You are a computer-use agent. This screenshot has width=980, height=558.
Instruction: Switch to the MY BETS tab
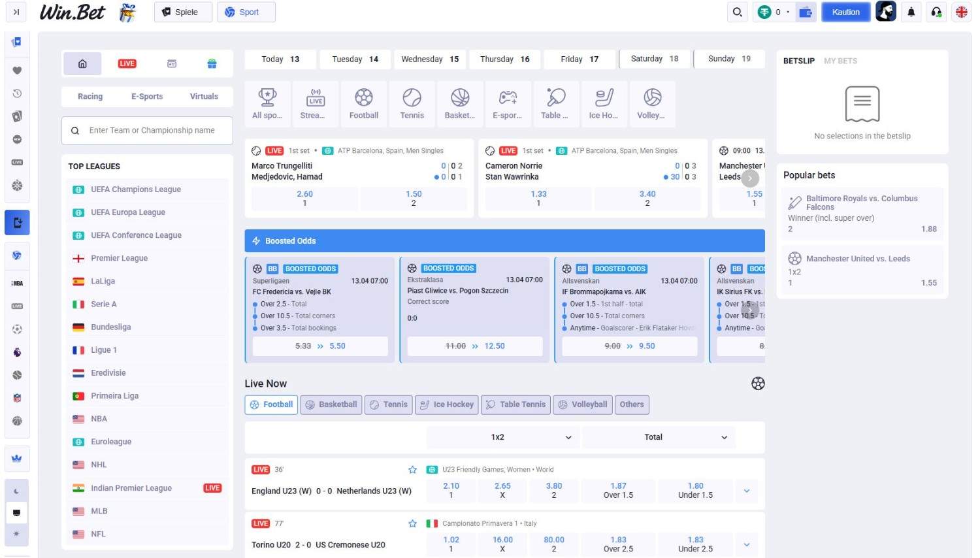(840, 61)
